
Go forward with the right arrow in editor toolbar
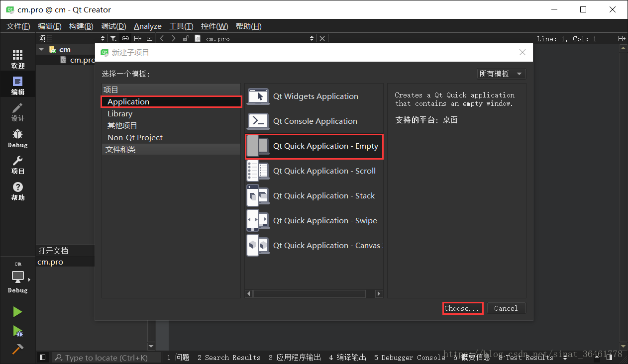coord(173,38)
